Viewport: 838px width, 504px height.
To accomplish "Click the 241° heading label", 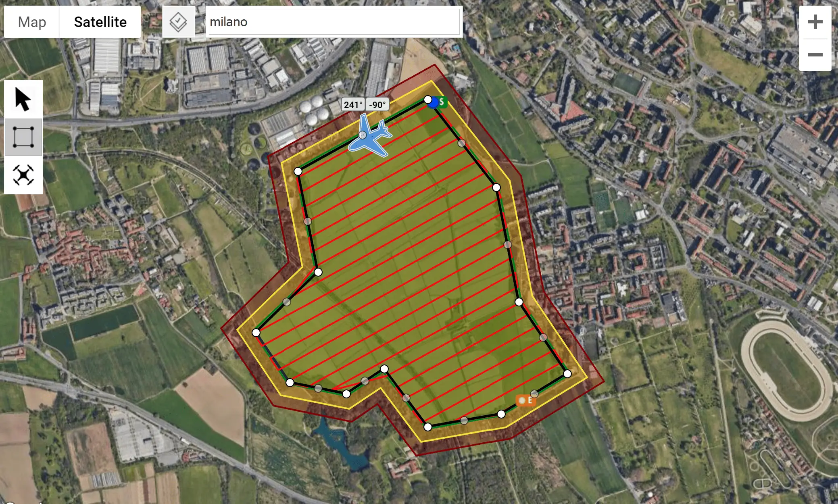I will tap(353, 105).
